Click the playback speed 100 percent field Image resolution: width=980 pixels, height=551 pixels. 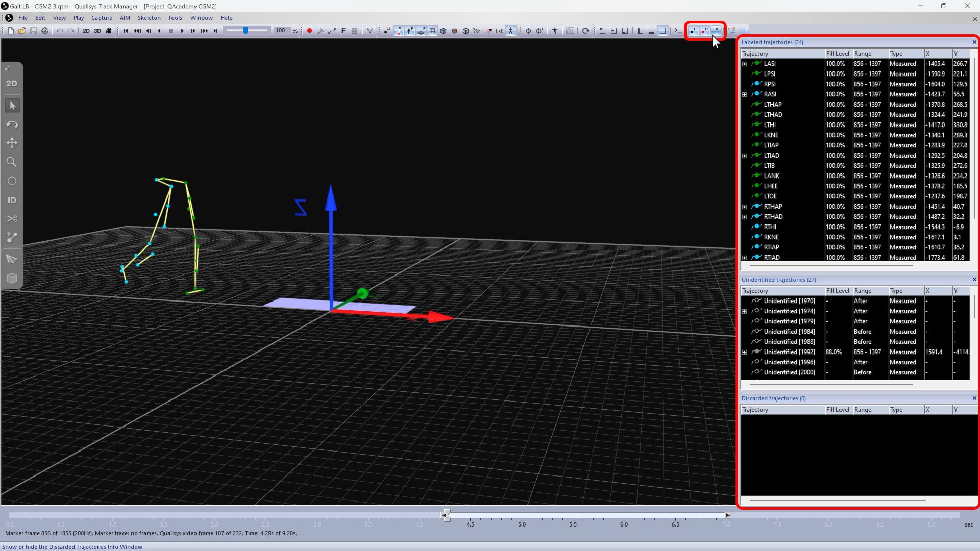tap(282, 31)
